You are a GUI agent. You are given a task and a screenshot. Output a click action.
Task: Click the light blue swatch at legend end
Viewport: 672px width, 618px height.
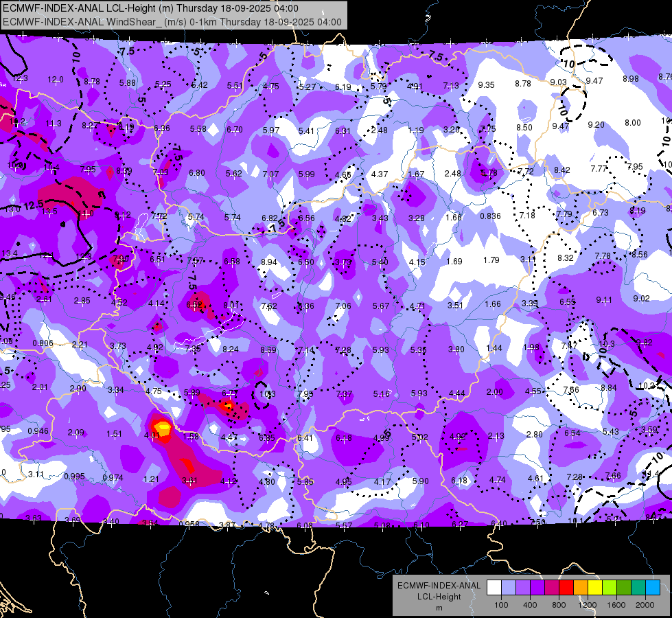click(653, 587)
